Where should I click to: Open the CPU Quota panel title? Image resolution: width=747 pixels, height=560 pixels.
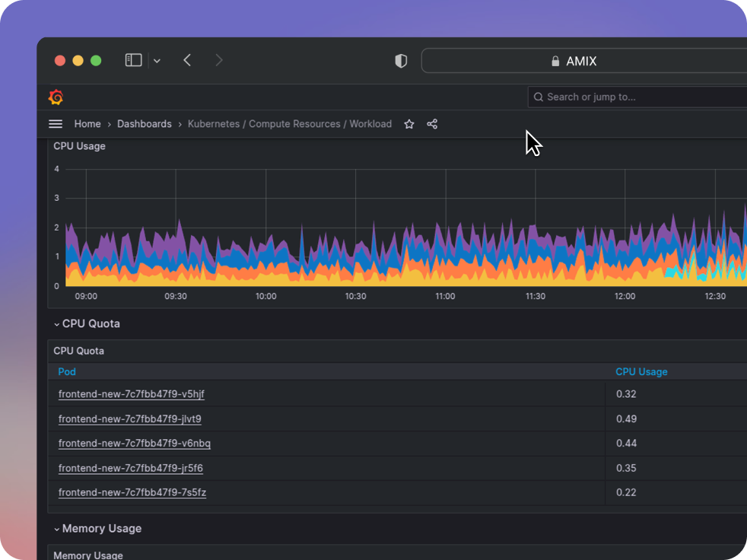78,351
